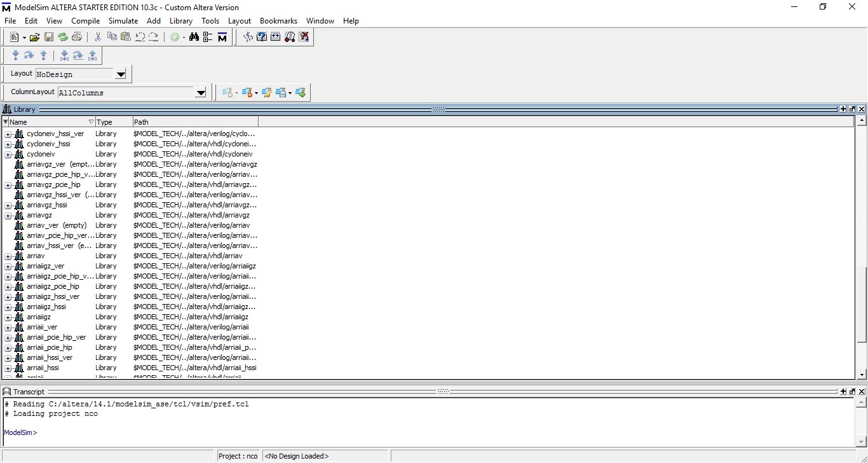868x463 pixels.
Task: Open the ColumnLayout AllColumns dropdown arrow
Action: pyautogui.click(x=201, y=93)
